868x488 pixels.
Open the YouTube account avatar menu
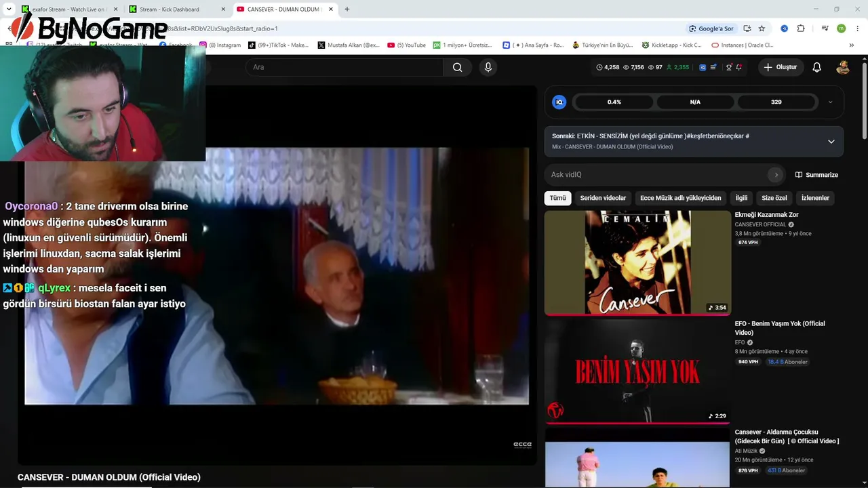coord(843,67)
